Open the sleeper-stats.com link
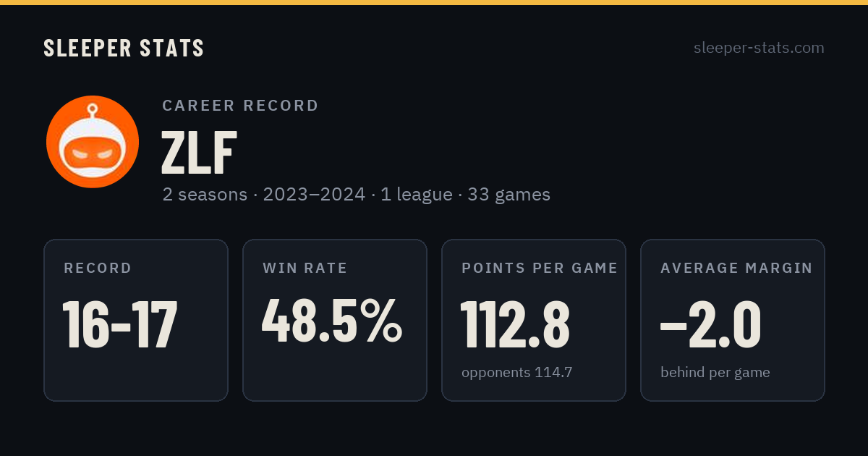The height and width of the screenshot is (456, 868). coord(759,48)
